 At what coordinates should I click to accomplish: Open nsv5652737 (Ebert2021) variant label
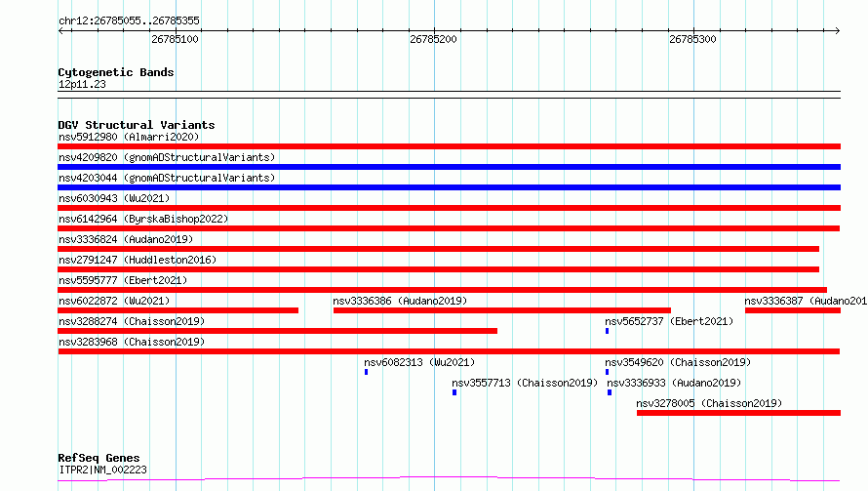click(669, 321)
